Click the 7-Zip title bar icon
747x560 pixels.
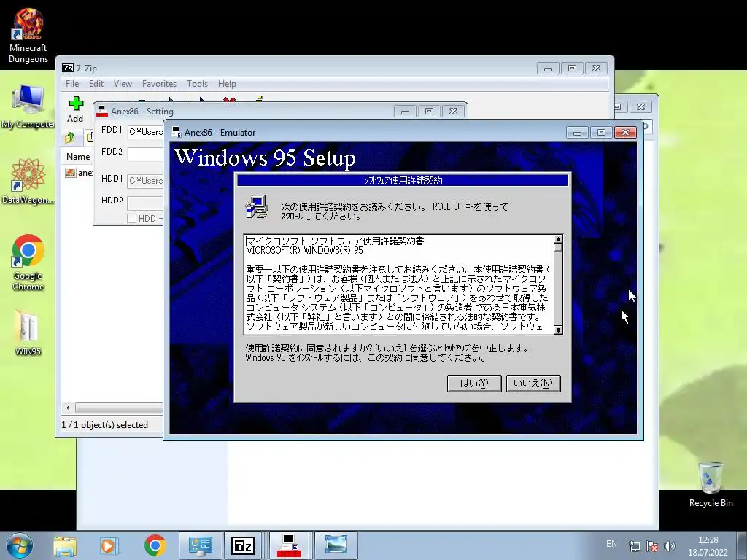pyautogui.click(x=68, y=68)
